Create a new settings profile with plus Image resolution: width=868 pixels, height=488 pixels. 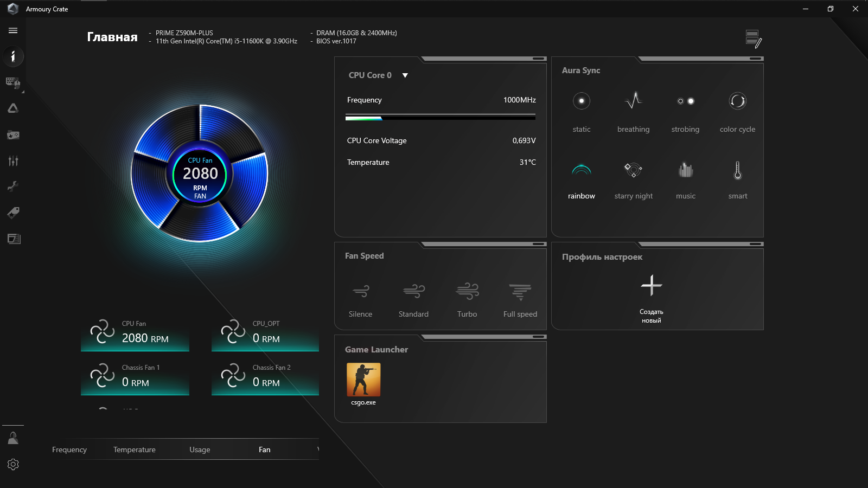[x=652, y=285]
